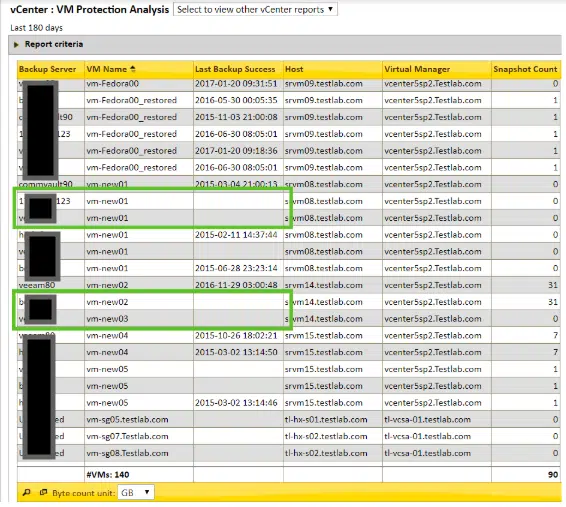
Task: Select the vm-sg05.testlab.com VM name
Action: pyautogui.click(x=127, y=420)
